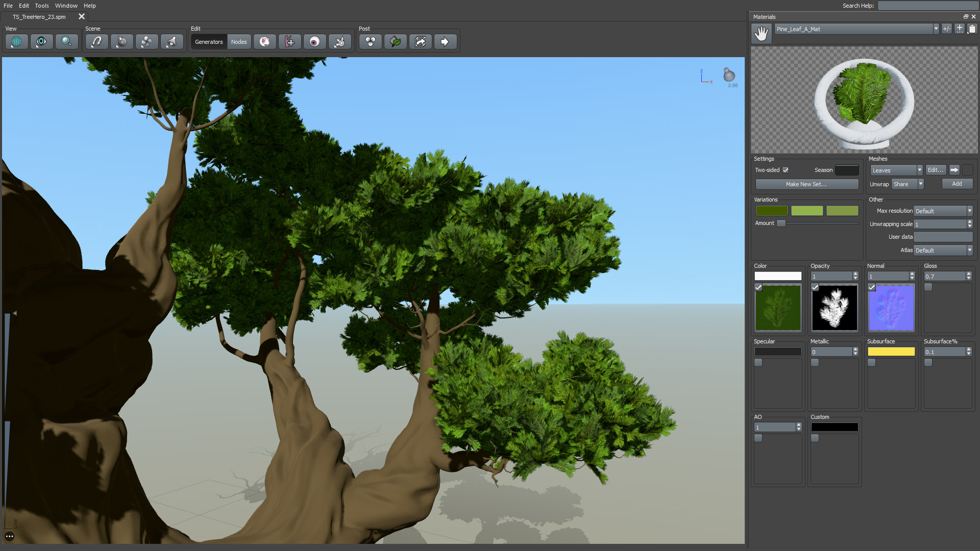Click the add branch icon in Edit
Viewport: 980px width, 551px height.
[289, 42]
